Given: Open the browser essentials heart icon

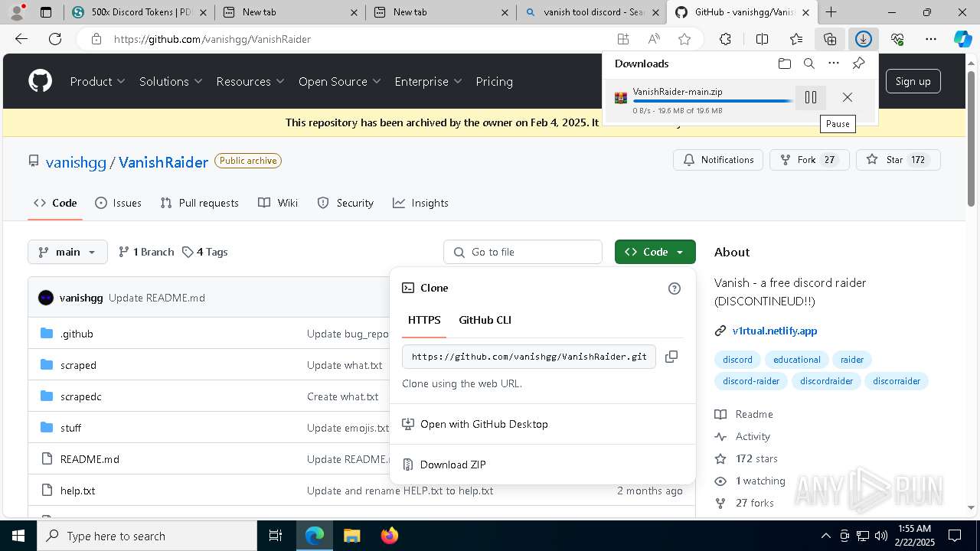Looking at the screenshot, I should click(897, 39).
